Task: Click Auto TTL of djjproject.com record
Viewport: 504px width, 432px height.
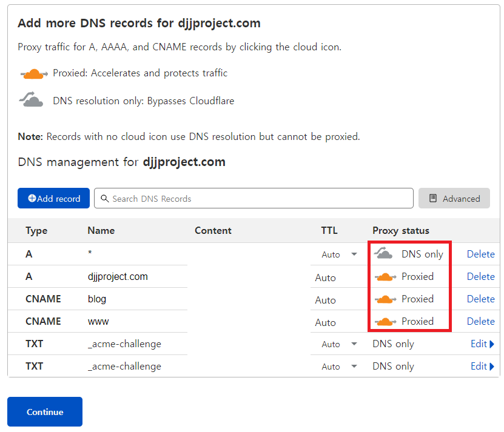Action: point(325,278)
